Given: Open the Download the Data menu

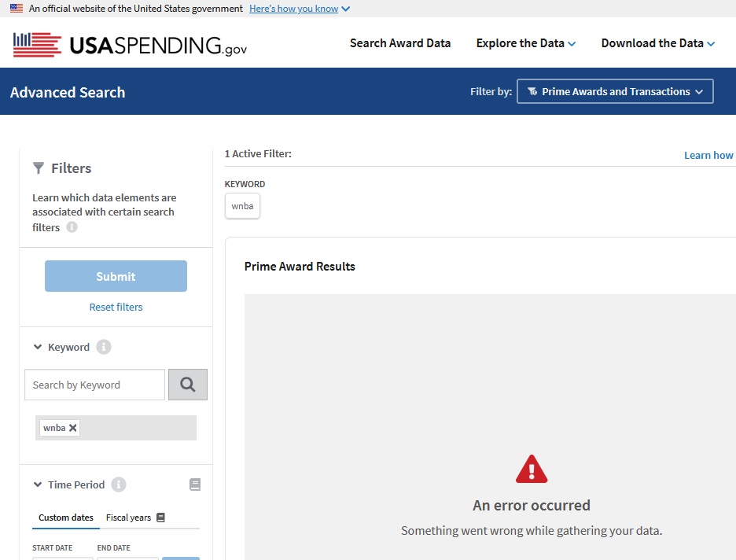Looking at the screenshot, I should click(x=657, y=43).
